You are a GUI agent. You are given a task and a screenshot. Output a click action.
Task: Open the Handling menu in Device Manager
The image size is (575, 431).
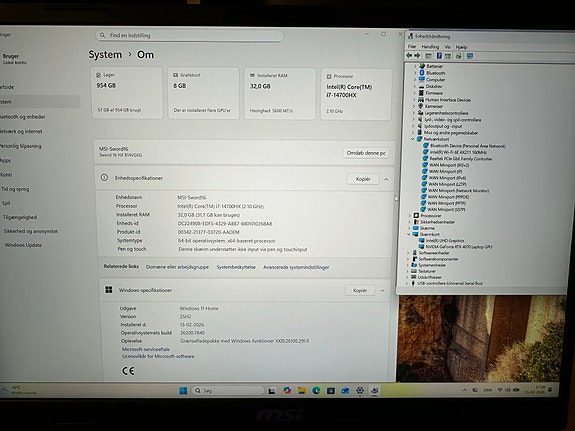[x=430, y=47]
